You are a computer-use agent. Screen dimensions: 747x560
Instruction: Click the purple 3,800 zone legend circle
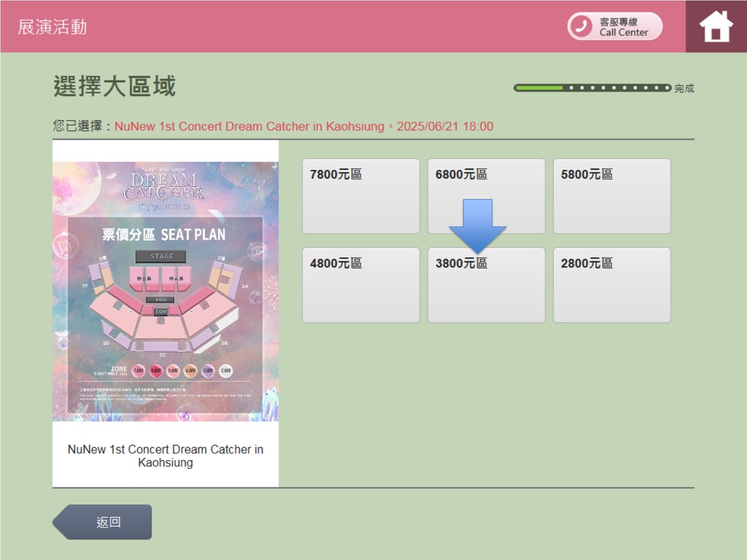coord(208,371)
